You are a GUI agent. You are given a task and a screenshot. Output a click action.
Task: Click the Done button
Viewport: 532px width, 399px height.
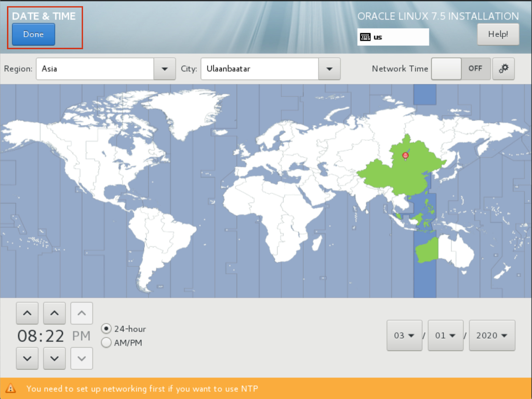point(33,34)
